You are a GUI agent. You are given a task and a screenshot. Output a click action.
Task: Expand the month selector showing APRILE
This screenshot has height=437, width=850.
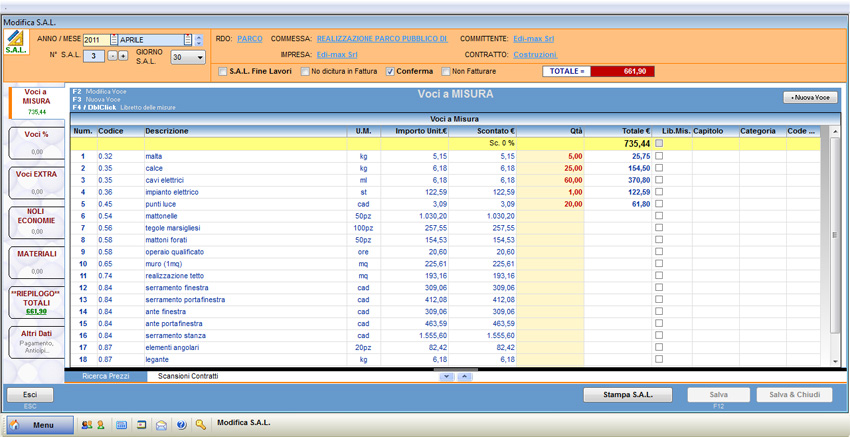coord(186,40)
